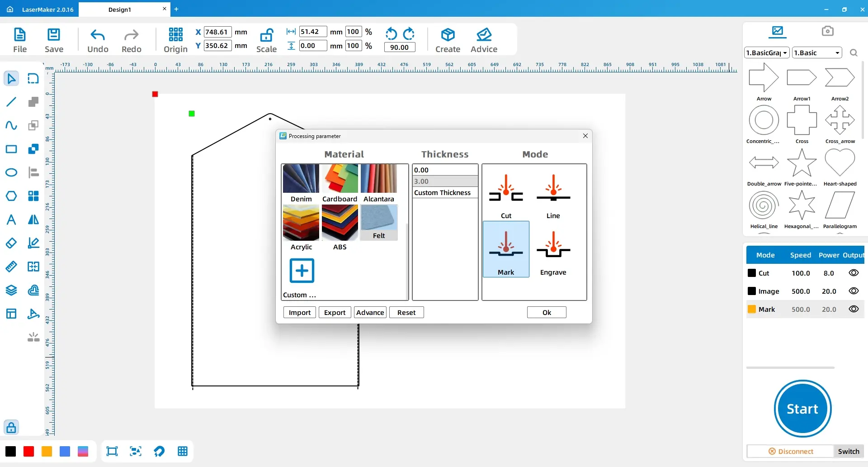Select the black color swatch
Screen dimensions: 868x467
click(11, 451)
